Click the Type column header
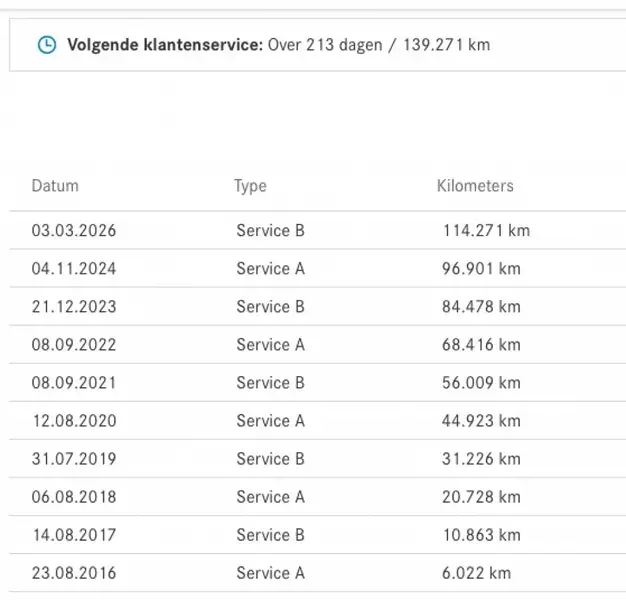Image resolution: width=626 pixels, height=600 pixels. (250, 186)
